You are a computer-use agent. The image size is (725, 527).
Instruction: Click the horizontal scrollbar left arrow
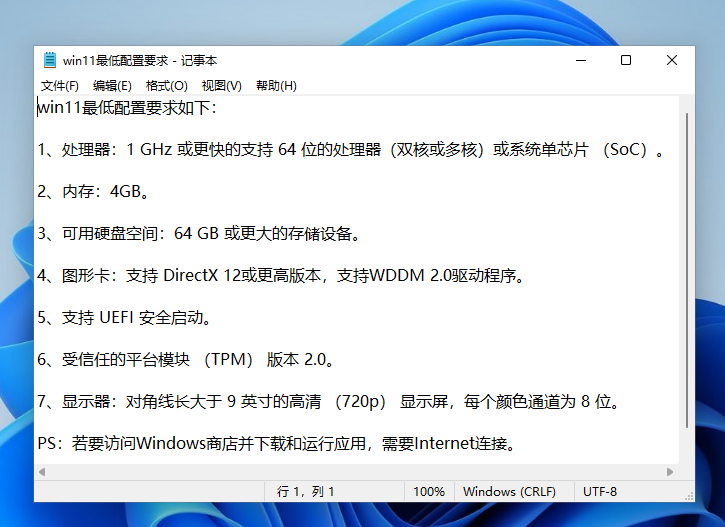click(x=42, y=472)
